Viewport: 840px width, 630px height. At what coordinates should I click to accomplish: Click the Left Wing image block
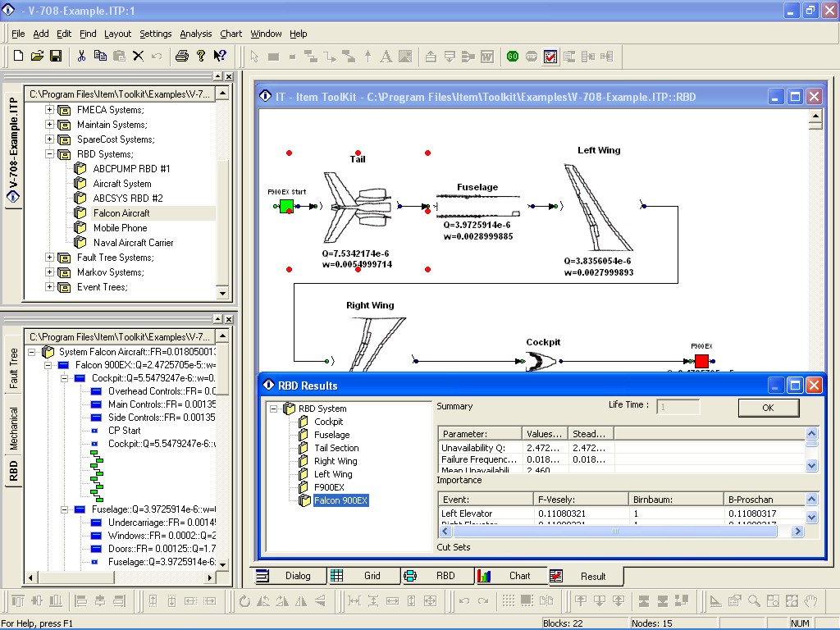(x=598, y=208)
